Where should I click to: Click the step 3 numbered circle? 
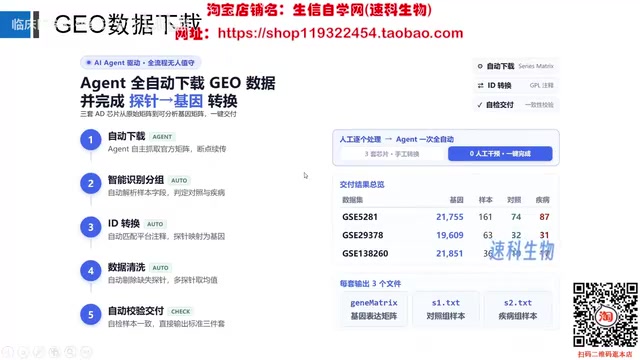tap(91, 227)
